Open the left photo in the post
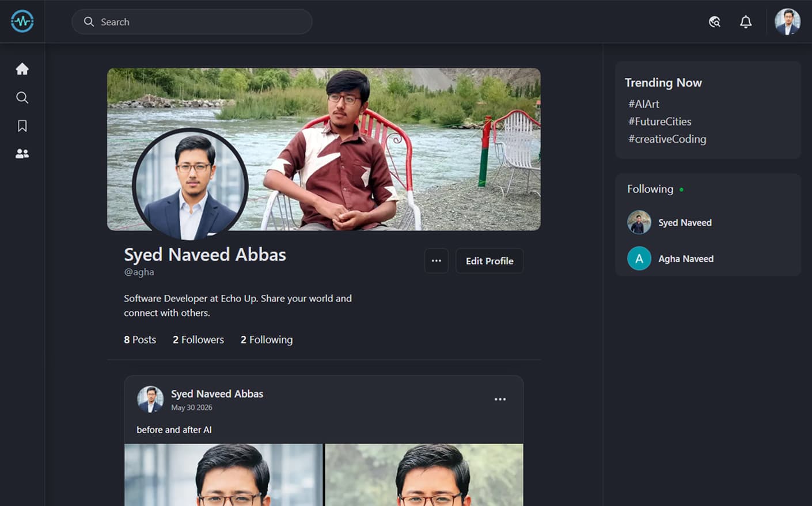Image resolution: width=812 pixels, height=506 pixels. [x=223, y=475]
